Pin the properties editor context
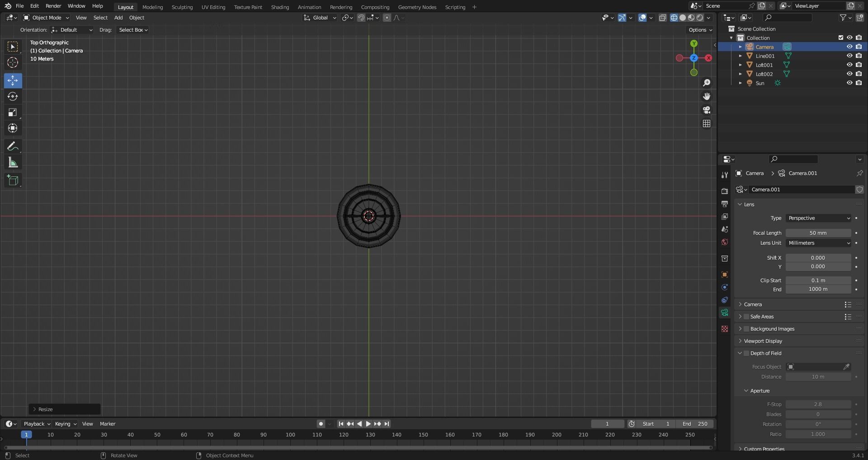Viewport: 868px width, 460px height. (x=859, y=173)
